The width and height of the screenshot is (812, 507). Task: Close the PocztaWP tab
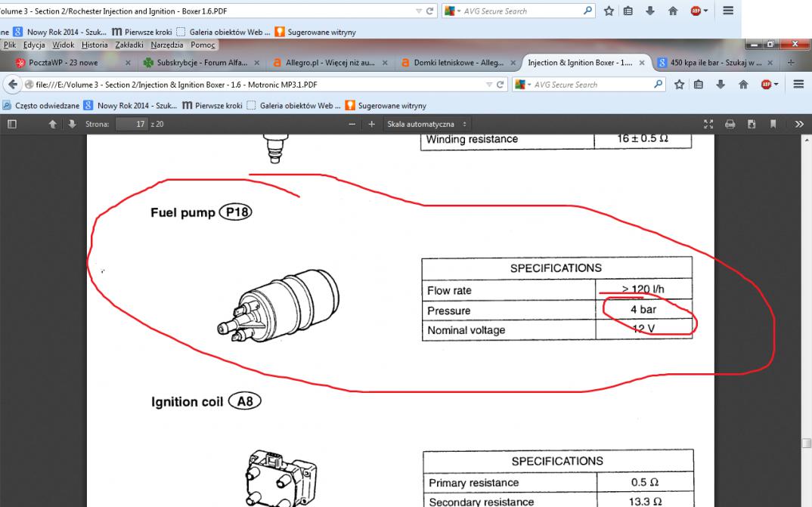[128, 63]
